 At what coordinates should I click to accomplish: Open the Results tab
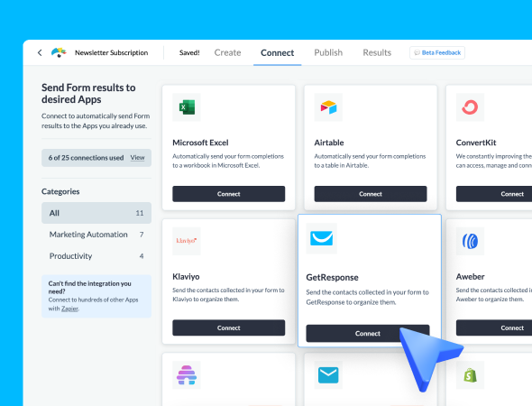click(377, 52)
